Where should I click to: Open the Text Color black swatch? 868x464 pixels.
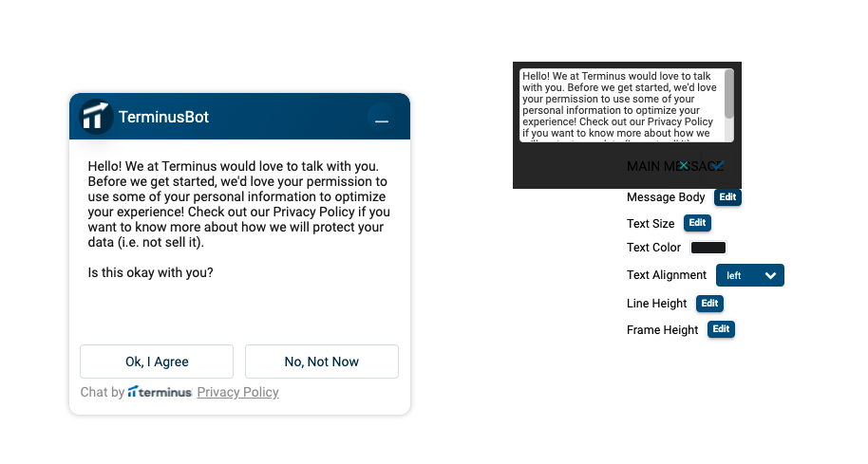pyautogui.click(x=708, y=248)
